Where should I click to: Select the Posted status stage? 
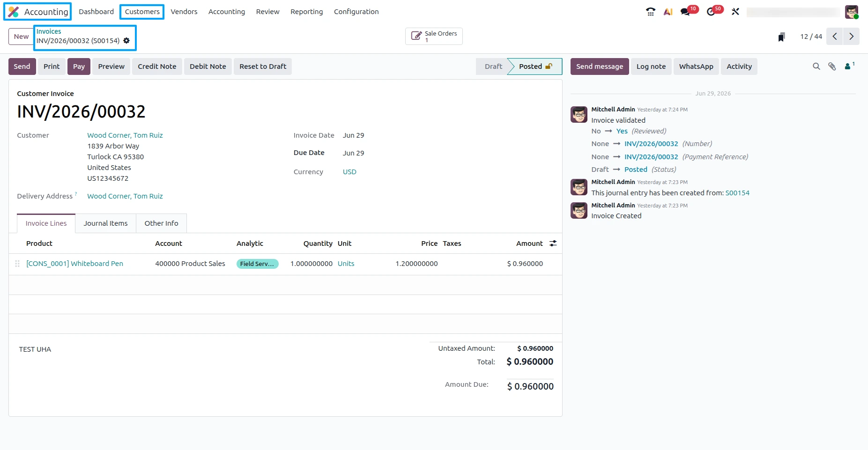pyautogui.click(x=535, y=66)
